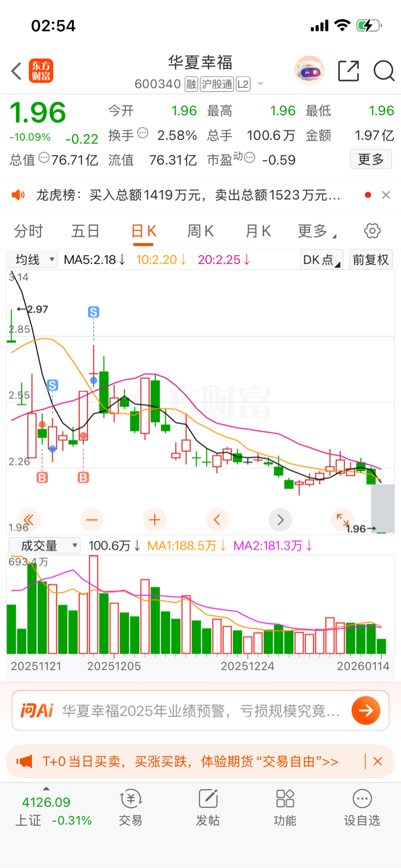The width and height of the screenshot is (401, 868).
Task: Go back using the left arrow
Action: (16, 71)
